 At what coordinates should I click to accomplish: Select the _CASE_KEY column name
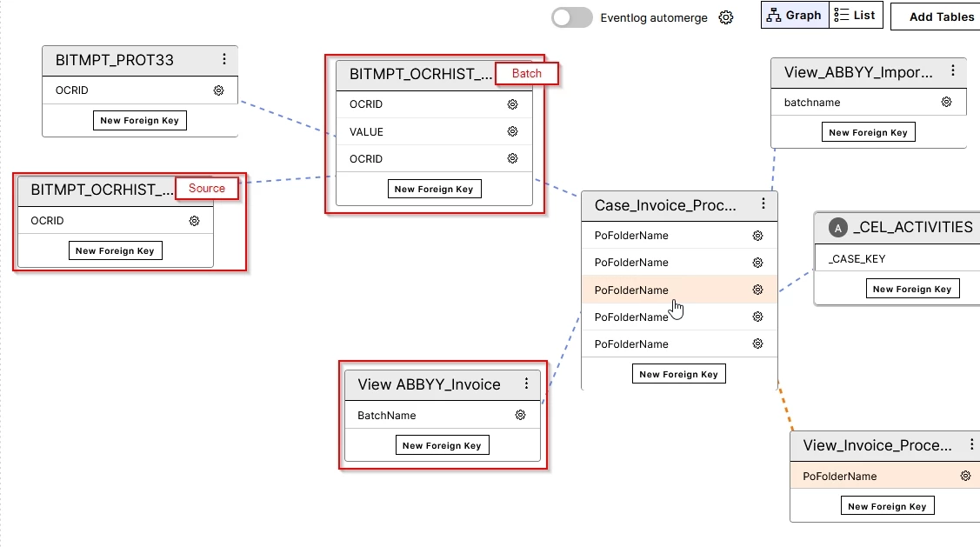coord(857,259)
